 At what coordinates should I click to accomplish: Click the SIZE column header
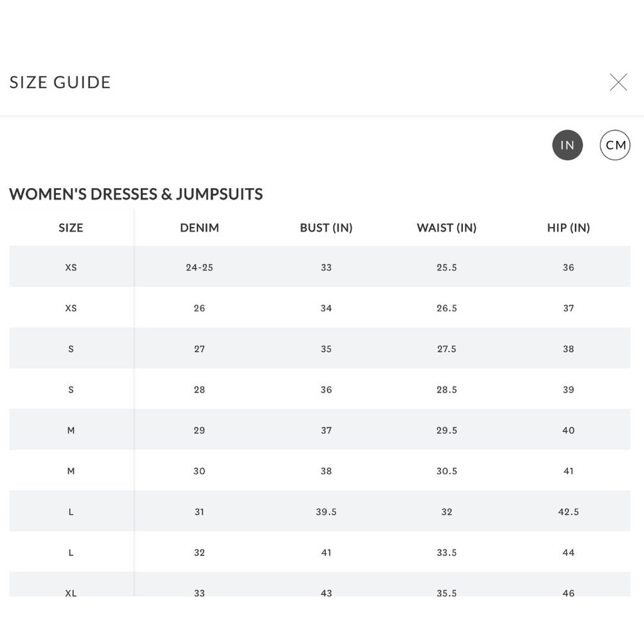pyautogui.click(x=71, y=227)
